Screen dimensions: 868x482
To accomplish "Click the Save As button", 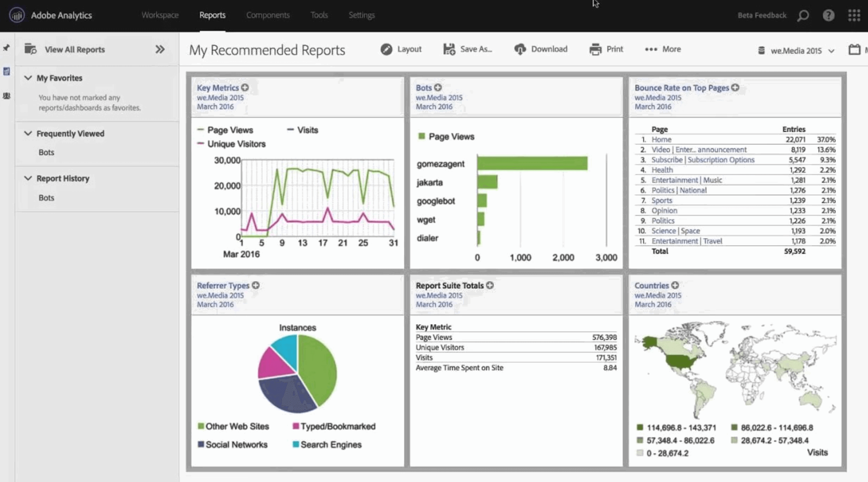I will click(x=468, y=49).
